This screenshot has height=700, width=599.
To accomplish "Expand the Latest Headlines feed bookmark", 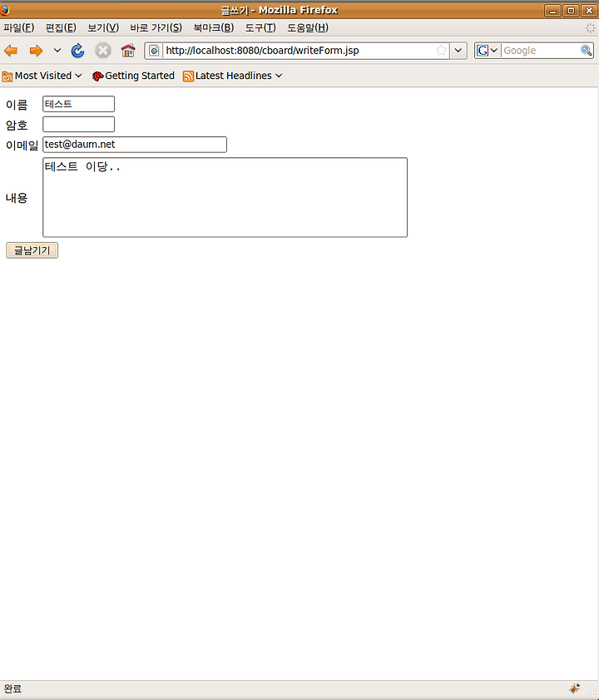I will click(233, 76).
